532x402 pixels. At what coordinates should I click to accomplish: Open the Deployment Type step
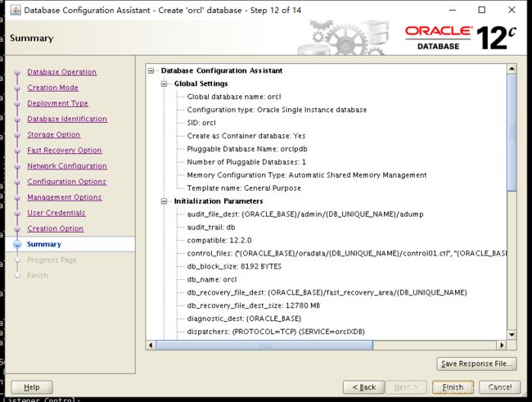click(57, 103)
